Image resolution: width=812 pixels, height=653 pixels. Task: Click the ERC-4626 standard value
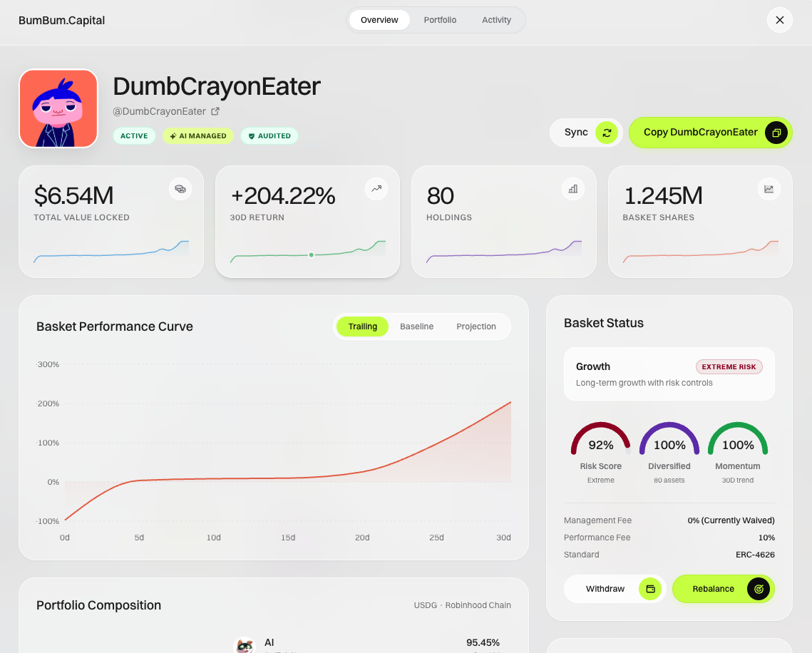tap(755, 555)
